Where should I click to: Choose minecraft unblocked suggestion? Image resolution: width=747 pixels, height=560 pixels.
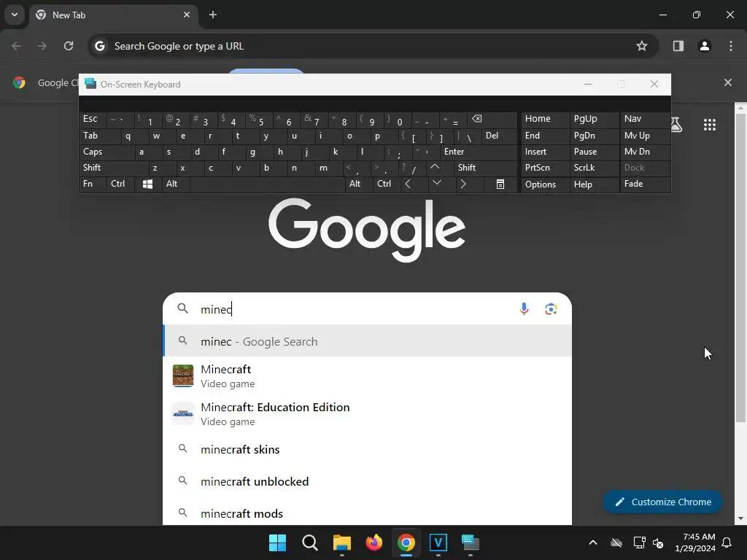click(367, 481)
